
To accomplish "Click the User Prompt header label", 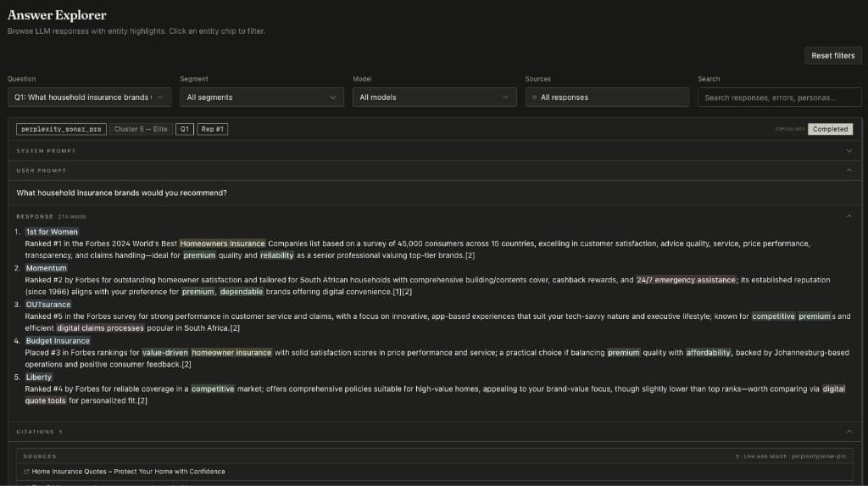I will (x=41, y=170).
